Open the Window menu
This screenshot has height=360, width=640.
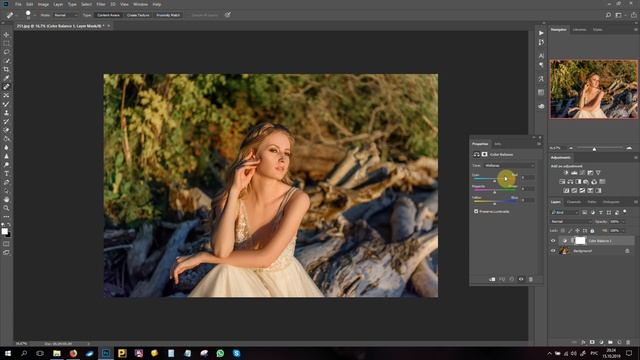tap(140, 4)
